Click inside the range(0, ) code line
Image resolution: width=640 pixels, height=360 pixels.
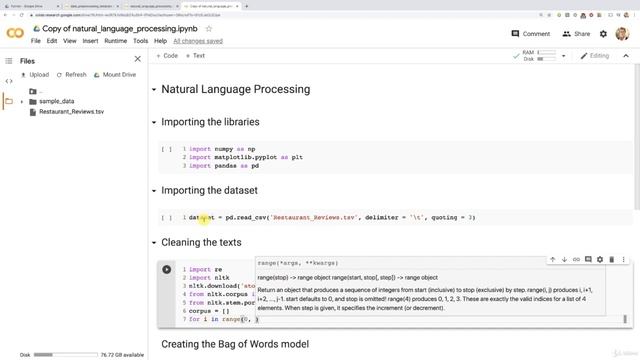point(224,319)
